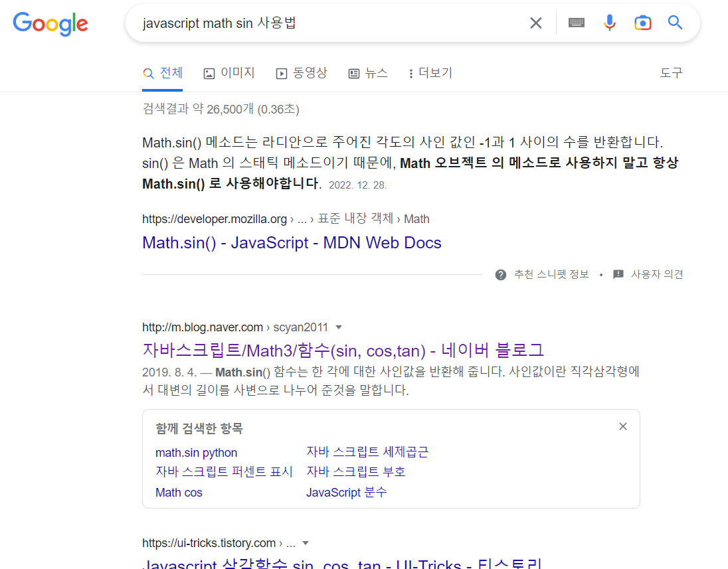The image size is (728, 569).
Task: Open 추천 스니펫 정보 link
Action: (x=551, y=274)
